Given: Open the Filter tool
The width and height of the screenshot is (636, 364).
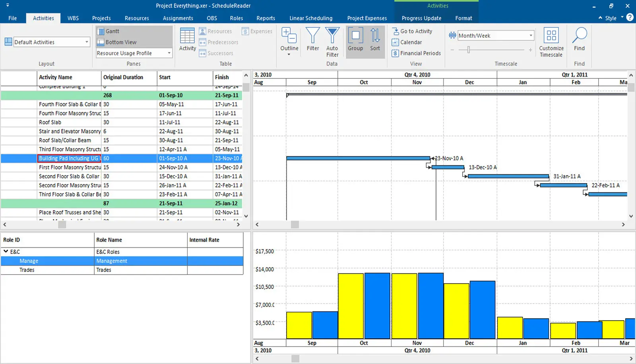Looking at the screenshot, I should (x=312, y=40).
